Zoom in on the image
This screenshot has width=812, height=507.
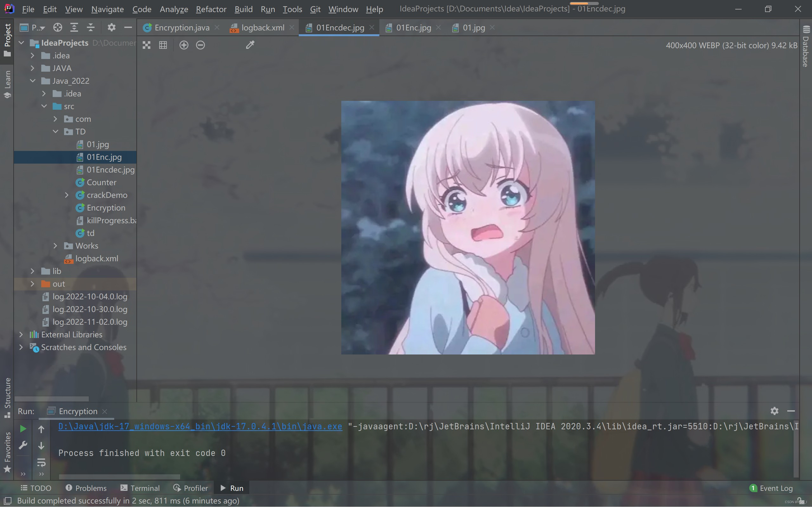click(x=184, y=45)
